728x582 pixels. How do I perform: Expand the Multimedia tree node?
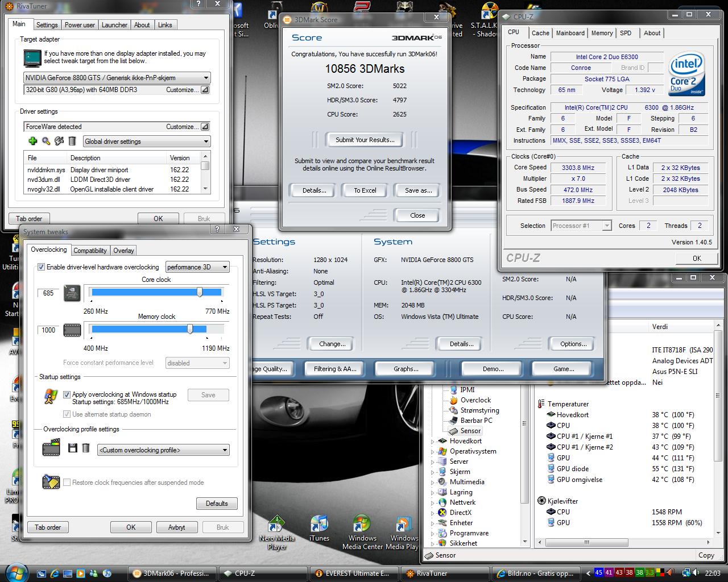tap(433, 482)
